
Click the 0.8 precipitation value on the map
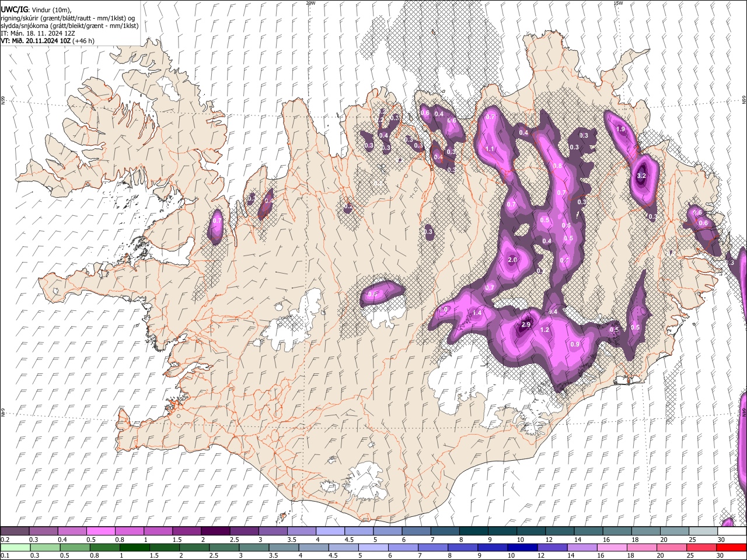(557, 166)
